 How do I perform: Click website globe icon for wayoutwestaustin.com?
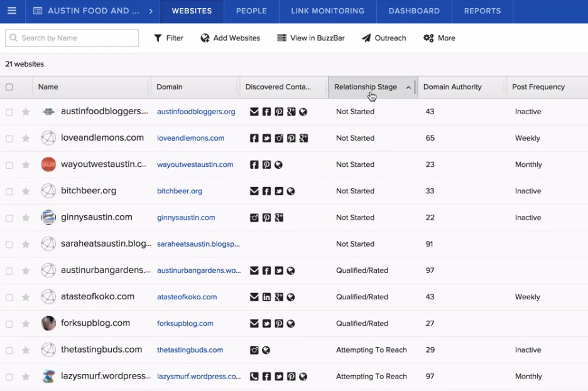pyautogui.click(x=278, y=165)
